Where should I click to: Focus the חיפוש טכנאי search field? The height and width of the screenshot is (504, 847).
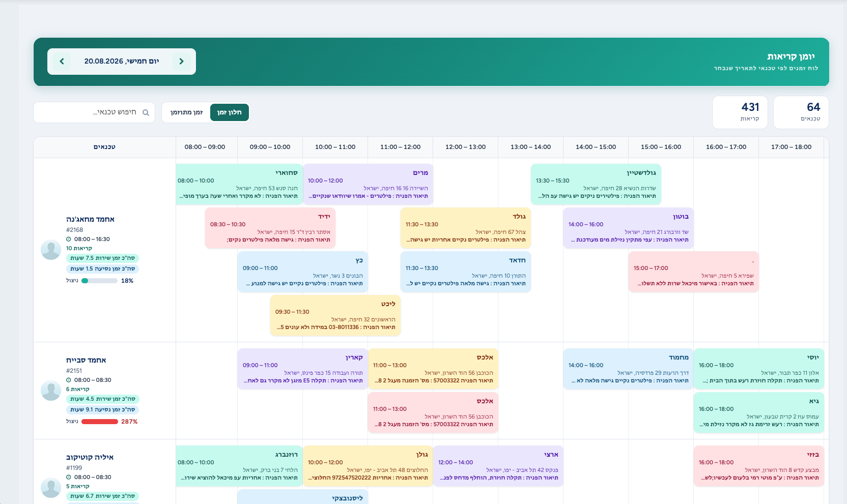point(94,112)
